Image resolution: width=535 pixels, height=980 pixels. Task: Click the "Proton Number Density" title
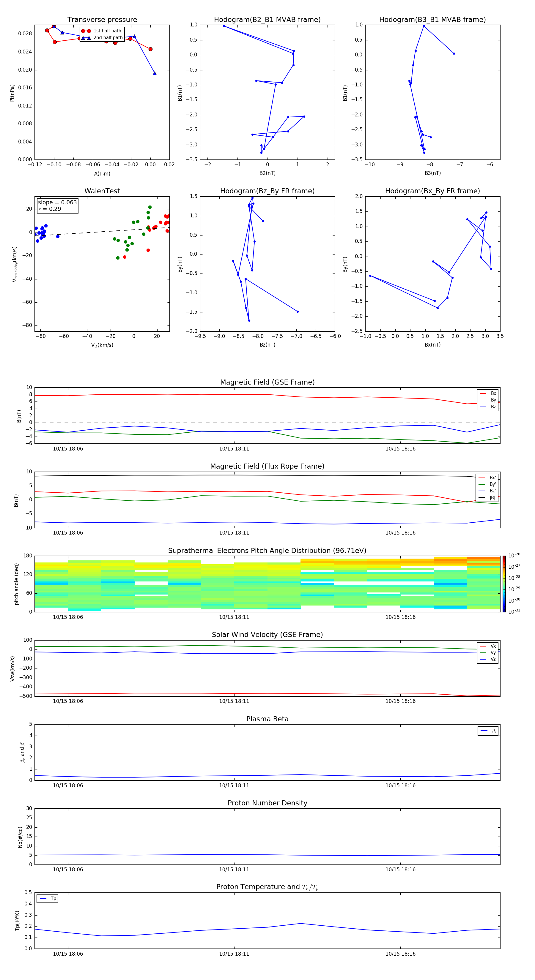point(267,803)
